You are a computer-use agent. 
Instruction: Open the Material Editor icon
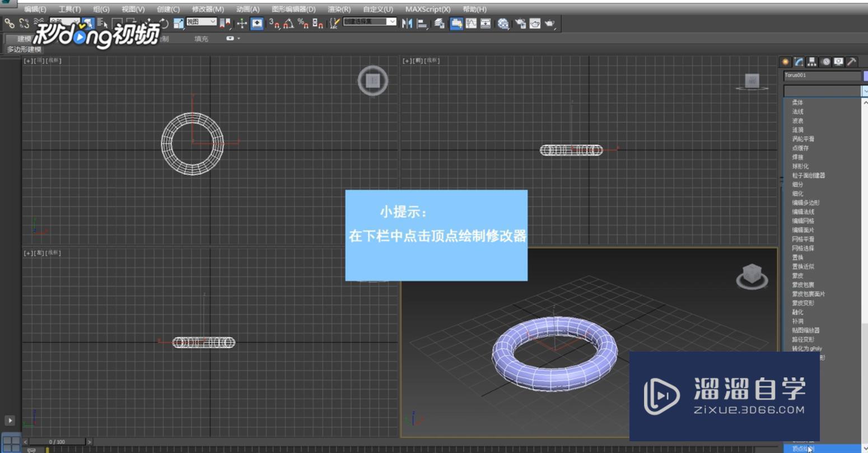(503, 24)
